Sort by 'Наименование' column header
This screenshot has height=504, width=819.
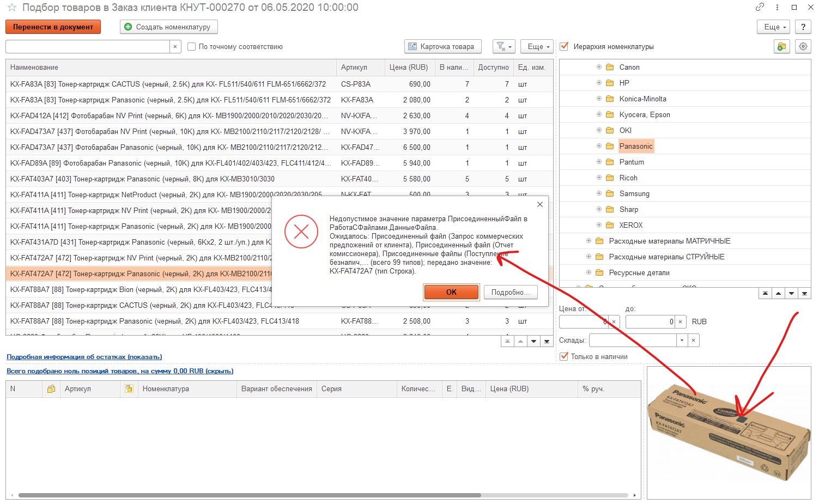coord(171,68)
